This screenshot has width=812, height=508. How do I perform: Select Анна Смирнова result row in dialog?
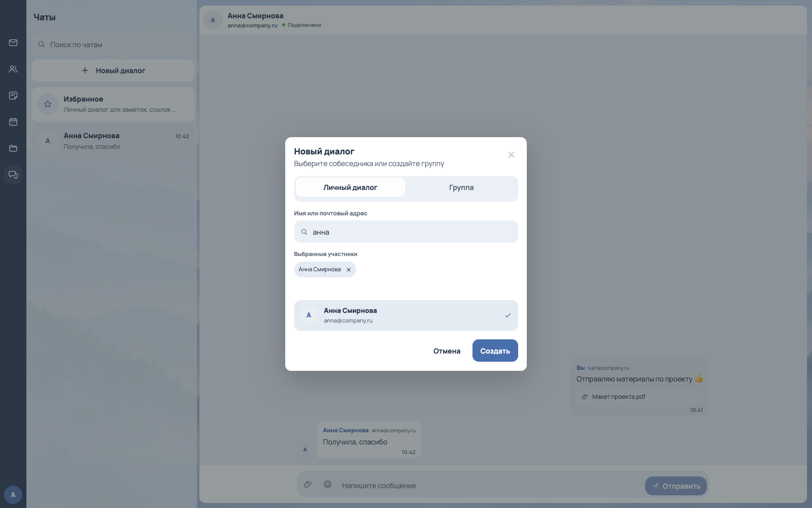[x=406, y=315]
